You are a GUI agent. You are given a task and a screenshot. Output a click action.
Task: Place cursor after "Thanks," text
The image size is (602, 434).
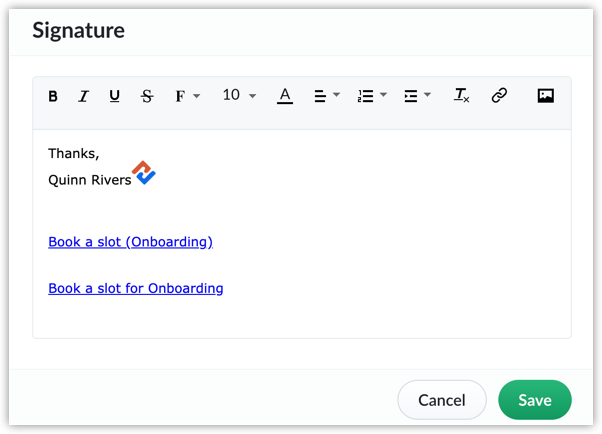point(101,154)
